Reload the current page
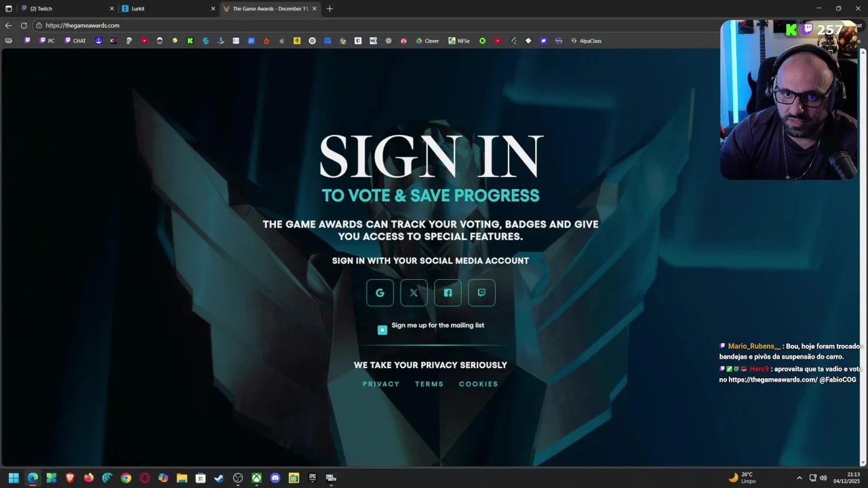868x488 pixels. pyautogui.click(x=24, y=25)
